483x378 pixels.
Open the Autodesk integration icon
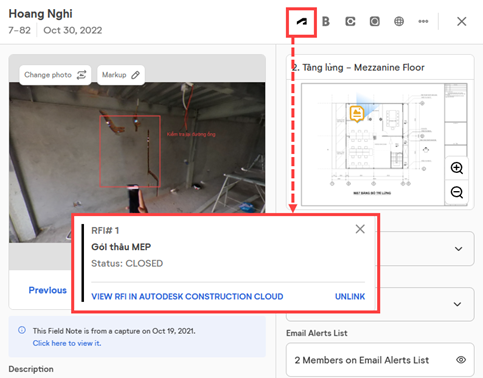[x=301, y=22]
